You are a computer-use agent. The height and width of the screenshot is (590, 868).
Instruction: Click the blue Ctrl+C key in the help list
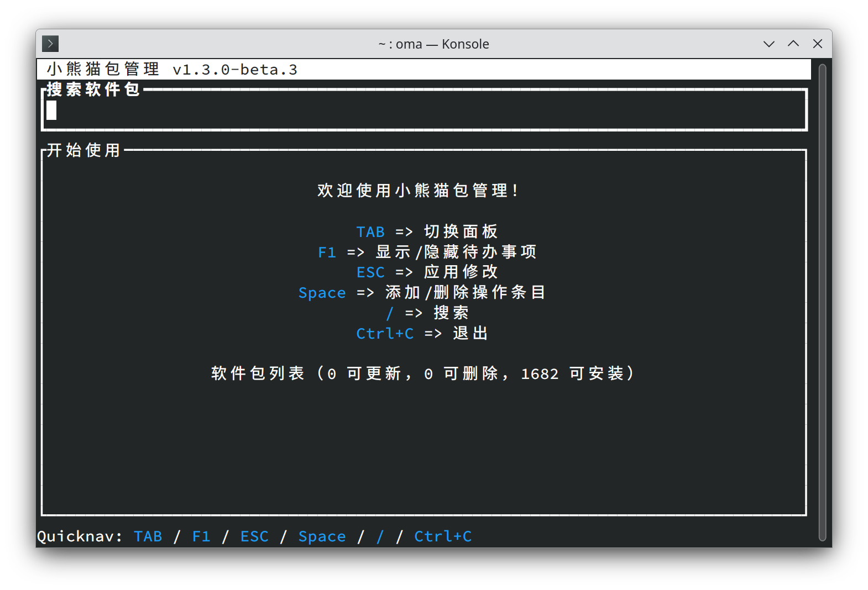click(384, 334)
